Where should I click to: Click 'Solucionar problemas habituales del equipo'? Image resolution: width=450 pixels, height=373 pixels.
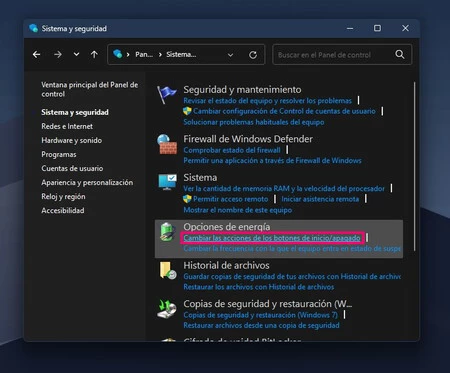coord(254,122)
